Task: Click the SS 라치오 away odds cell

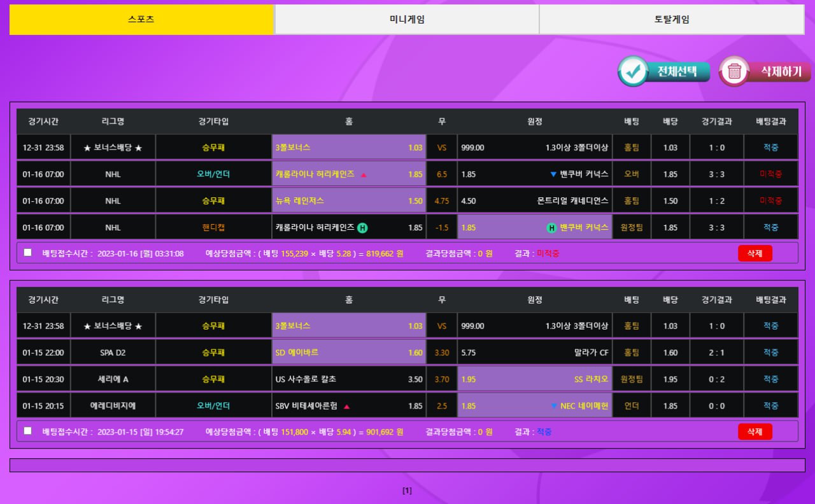Action: click(x=534, y=379)
